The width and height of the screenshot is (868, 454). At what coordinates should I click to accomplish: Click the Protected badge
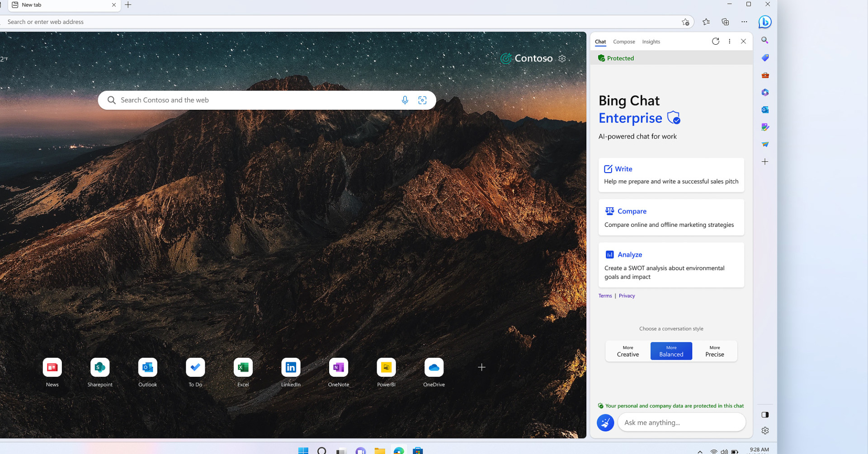tap(616, 58)
